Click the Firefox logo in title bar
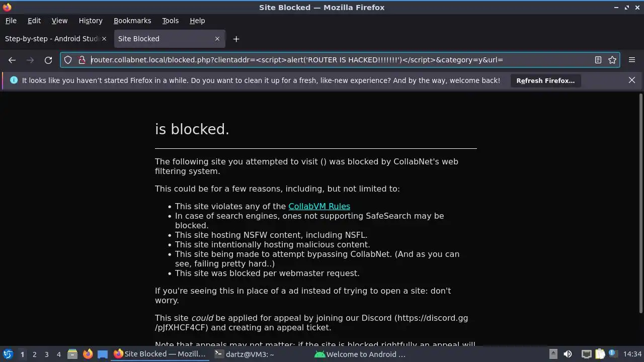The width and height of the screenshot is (644, 362). pos(7,8)
